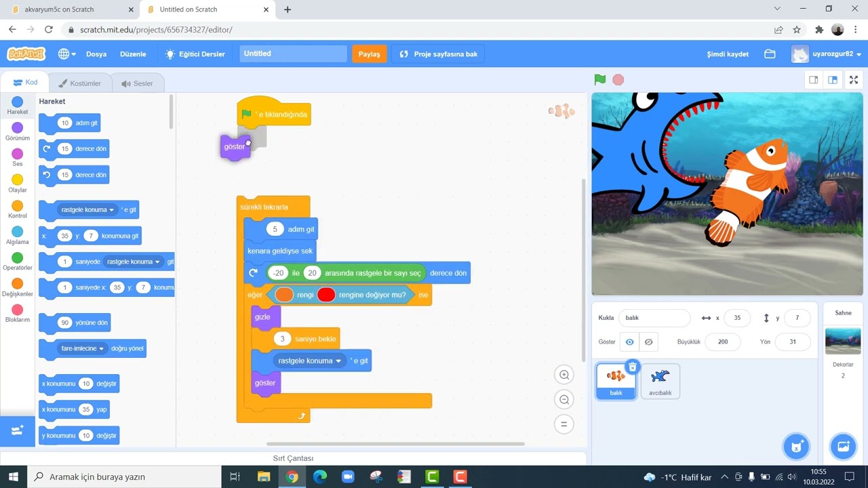Click the green flag to run project

point(600,79)
